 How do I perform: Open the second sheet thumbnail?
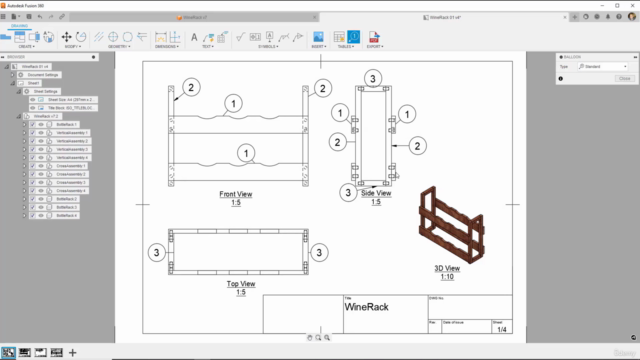click(24, 353)
